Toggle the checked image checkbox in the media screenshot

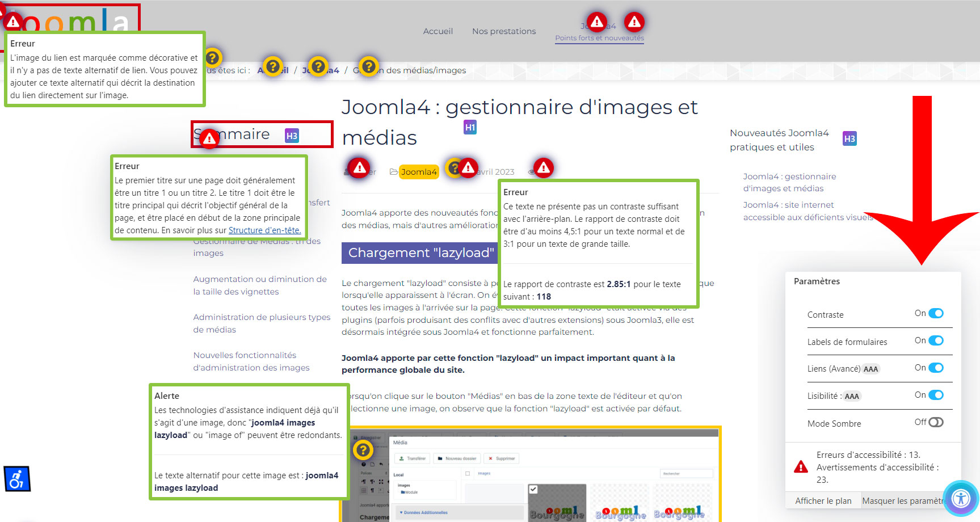click(x=533, y=489)
